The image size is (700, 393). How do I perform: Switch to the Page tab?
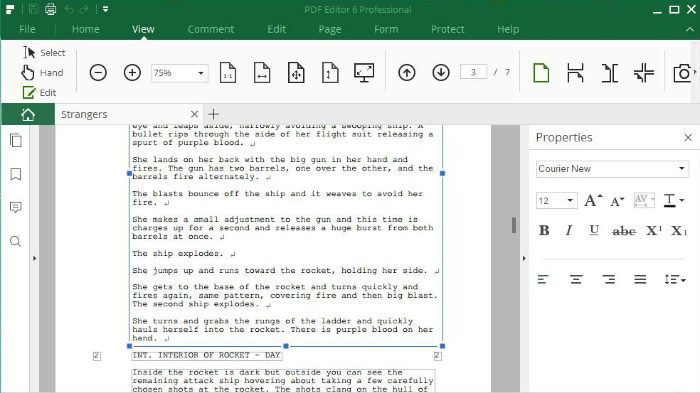coord(330,29)
